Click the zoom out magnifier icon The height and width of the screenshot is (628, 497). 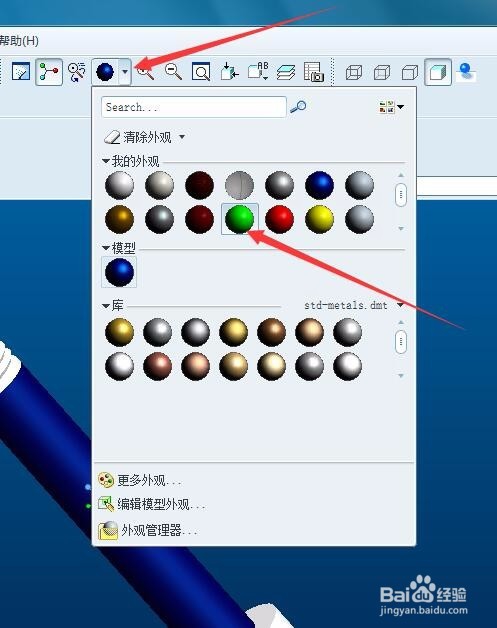[x=173, y=72]
